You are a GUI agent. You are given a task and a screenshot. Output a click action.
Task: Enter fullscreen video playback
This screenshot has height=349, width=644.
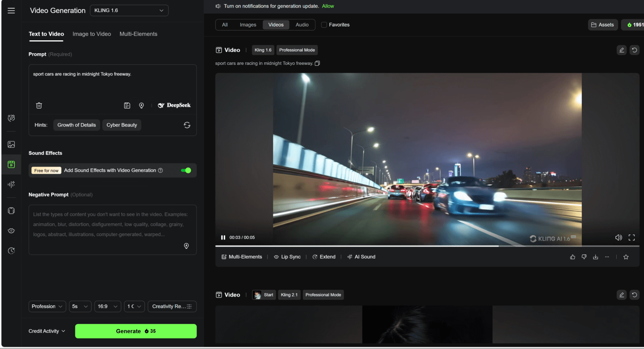tap(631, 237)
